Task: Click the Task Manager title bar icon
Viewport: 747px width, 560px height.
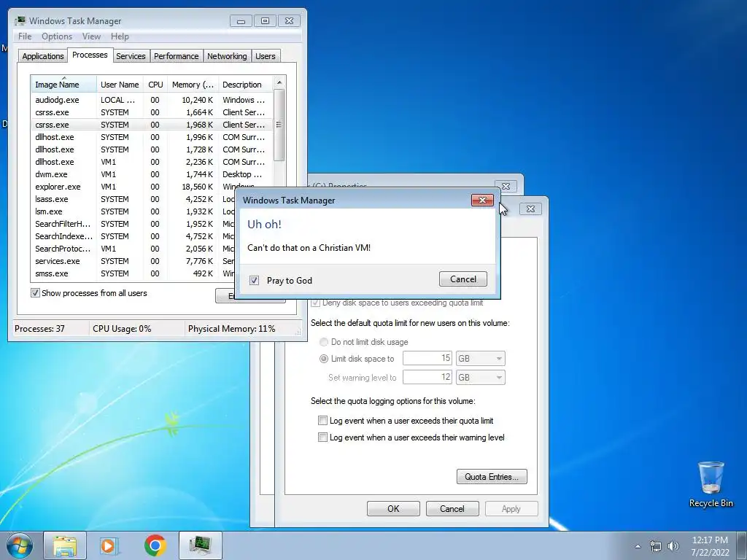Action: tap(20, 20)
